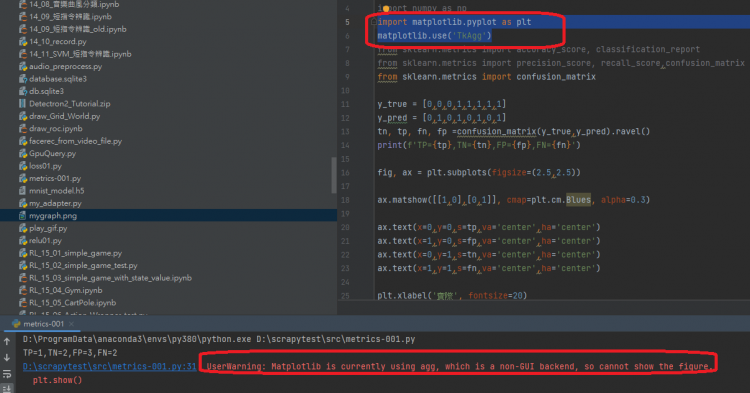Click plt.subplots figsize line
Screen dimensions: 750x393
479,173
